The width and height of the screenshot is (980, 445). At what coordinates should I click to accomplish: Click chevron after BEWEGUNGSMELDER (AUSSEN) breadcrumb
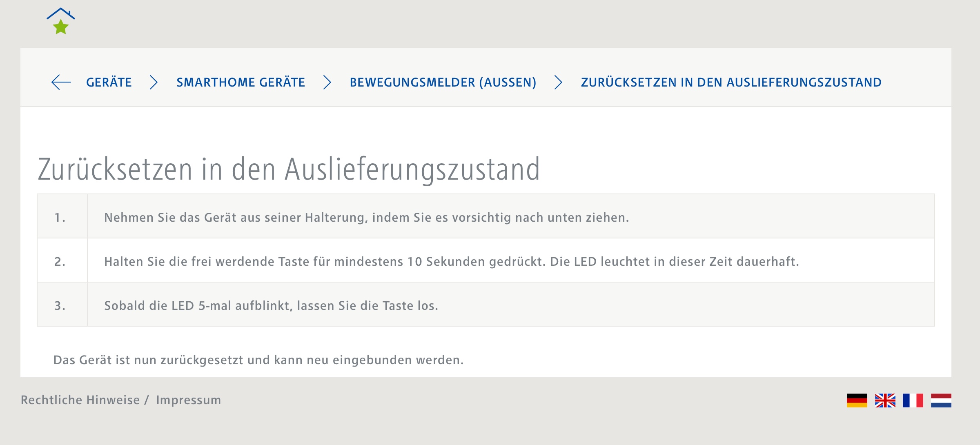click(x=558, y=82)
